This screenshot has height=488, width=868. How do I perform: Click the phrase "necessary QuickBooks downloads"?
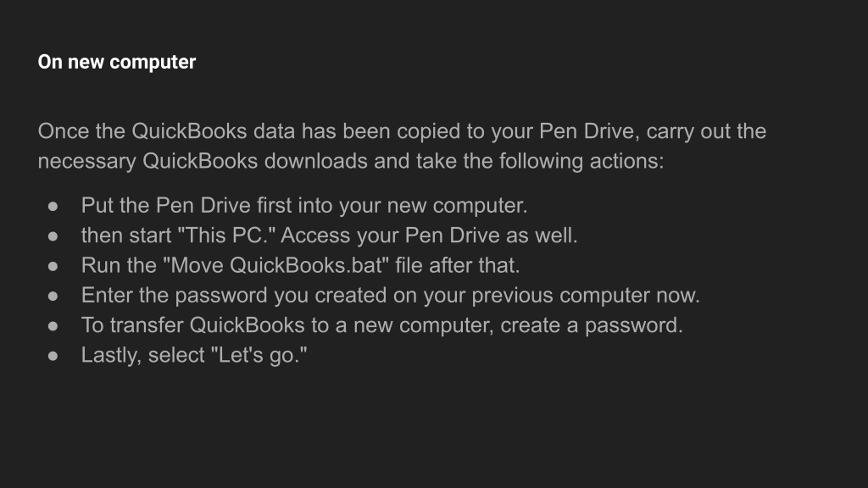[203, 162]
